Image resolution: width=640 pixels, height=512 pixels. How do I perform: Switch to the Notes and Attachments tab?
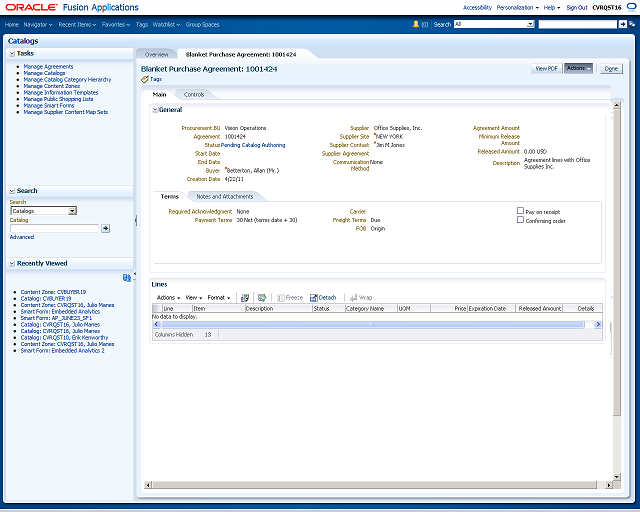[225, 196]
